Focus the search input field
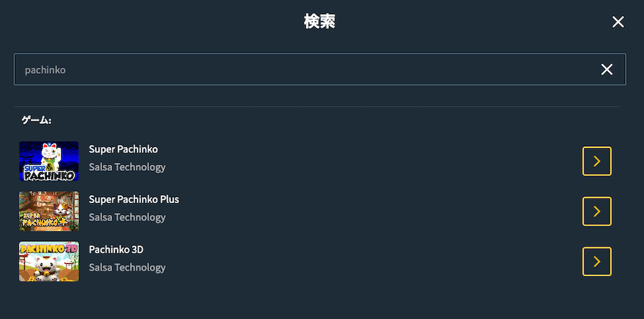The height and width of the screenshot is (319, 644). [319, 70]
